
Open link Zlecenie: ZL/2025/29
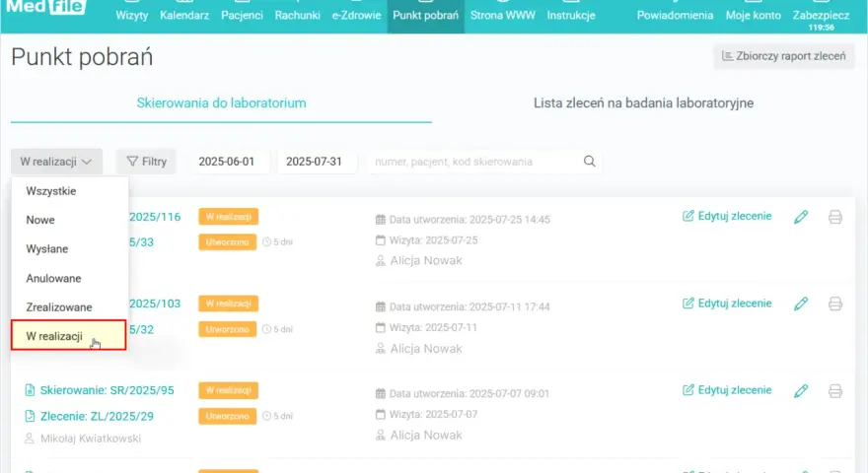[x=97, y=416]
